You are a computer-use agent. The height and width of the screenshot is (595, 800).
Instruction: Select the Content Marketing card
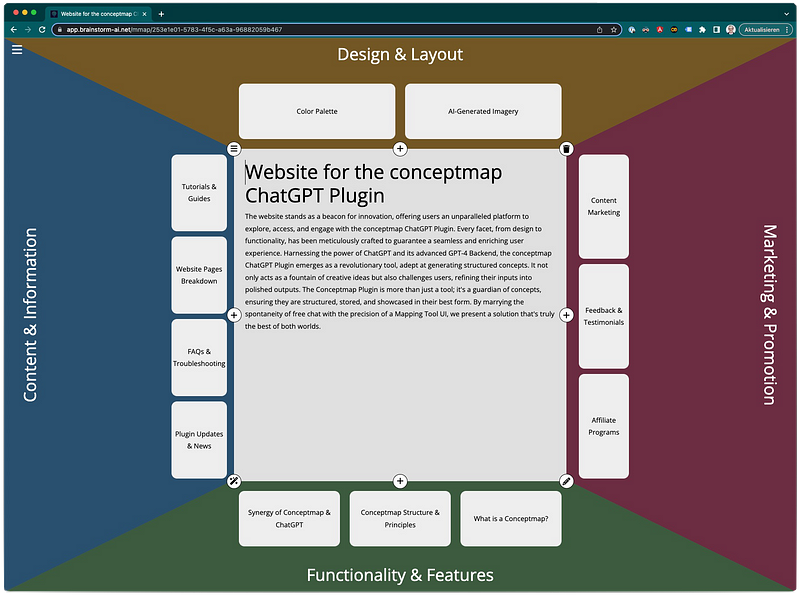[x=604, y=206]
